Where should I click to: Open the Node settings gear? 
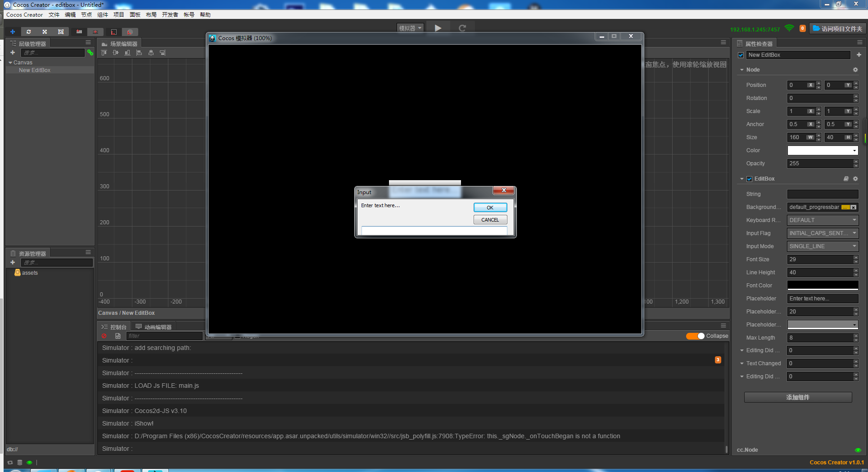point(855,70)
